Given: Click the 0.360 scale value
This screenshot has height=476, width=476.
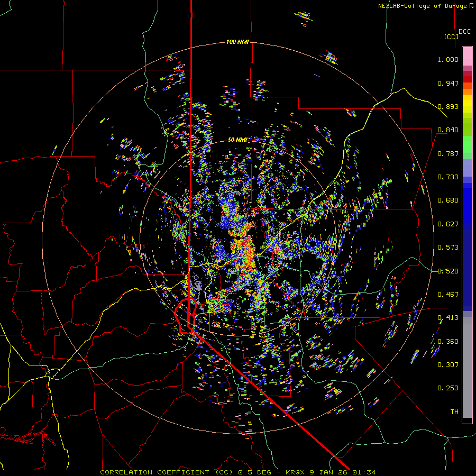Looking at the screenshot, I should 448,342.
